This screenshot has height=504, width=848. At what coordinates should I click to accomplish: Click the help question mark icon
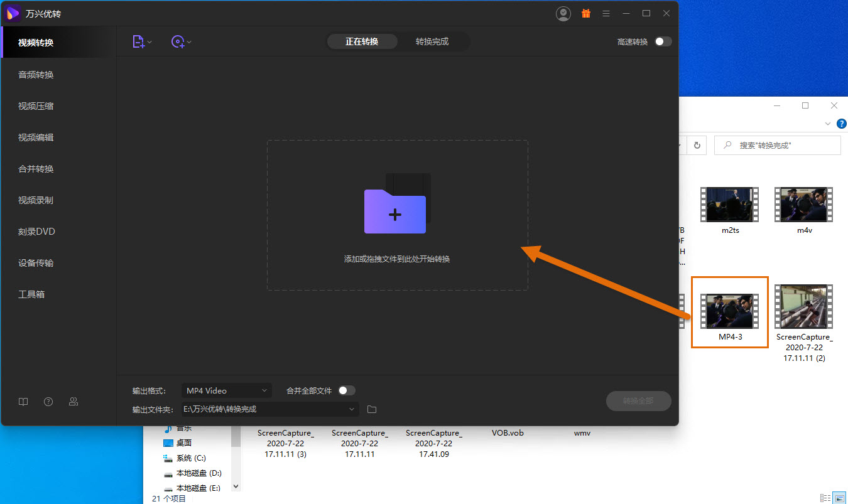pyautogui.click(x=48, y=402)
